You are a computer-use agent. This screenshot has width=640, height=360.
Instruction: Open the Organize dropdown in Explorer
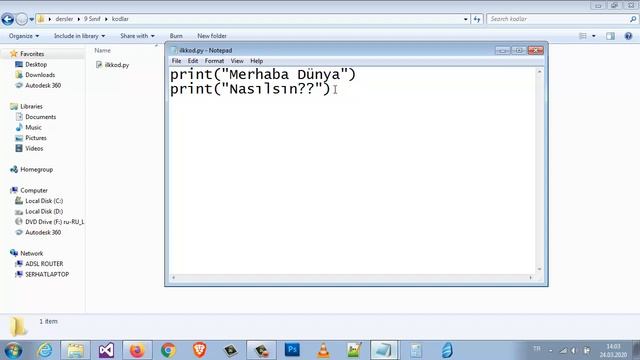tap(24, 36)
